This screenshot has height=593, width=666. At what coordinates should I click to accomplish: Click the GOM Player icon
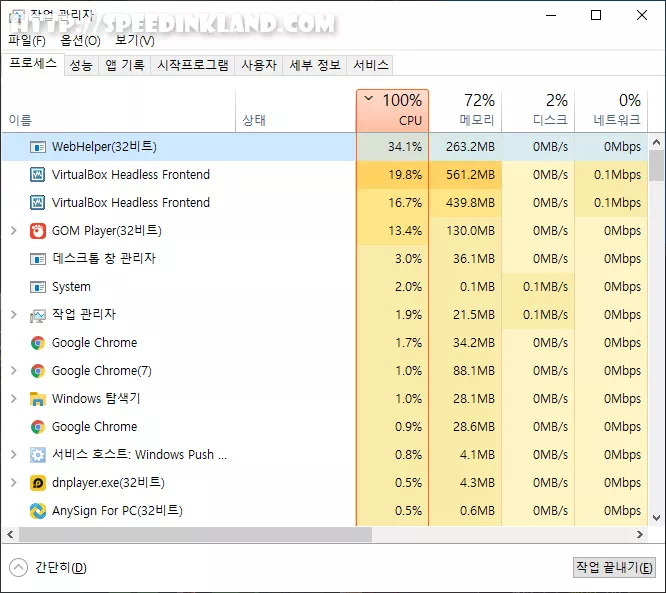[x=38, y=231]
